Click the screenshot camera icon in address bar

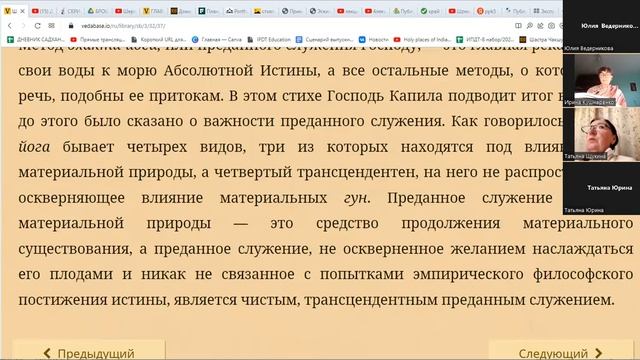pyautogui.click(x=551, y=26)
